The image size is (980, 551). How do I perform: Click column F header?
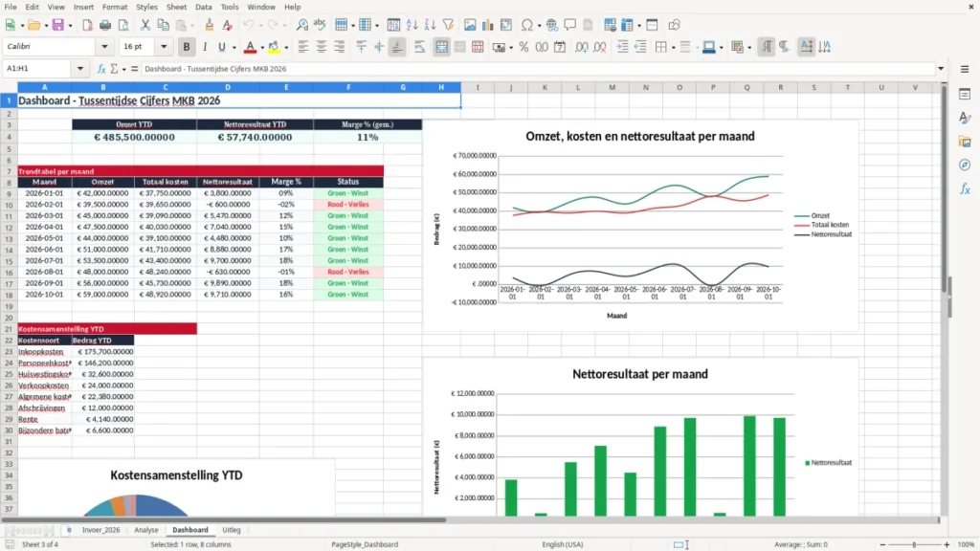click(x=348, y=87)
